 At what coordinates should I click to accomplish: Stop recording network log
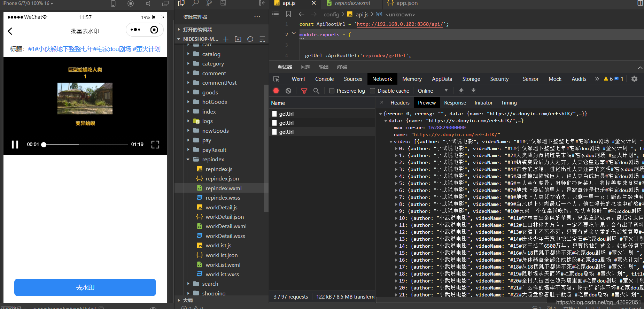(x=276, y=91)
